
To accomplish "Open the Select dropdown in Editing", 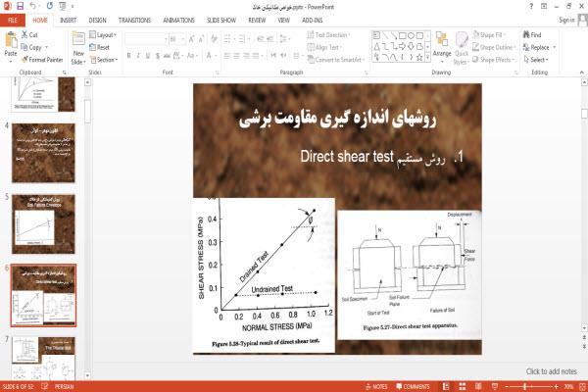I will click(x=536, y=59).
